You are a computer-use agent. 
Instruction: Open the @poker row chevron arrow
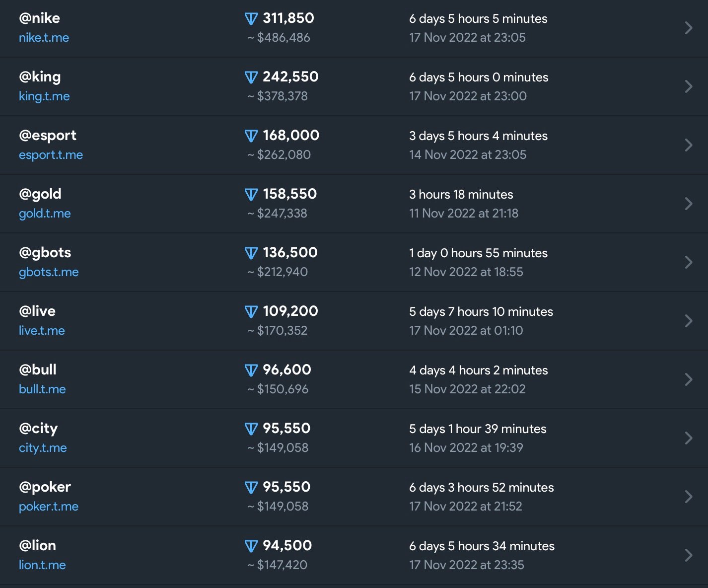(689, 497)
